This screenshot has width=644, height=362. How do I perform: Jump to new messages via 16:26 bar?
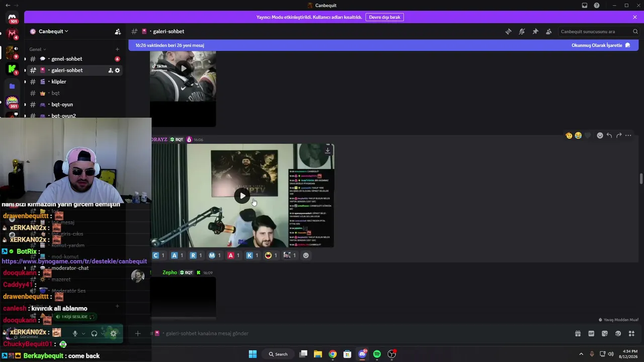tap(170, 45)
